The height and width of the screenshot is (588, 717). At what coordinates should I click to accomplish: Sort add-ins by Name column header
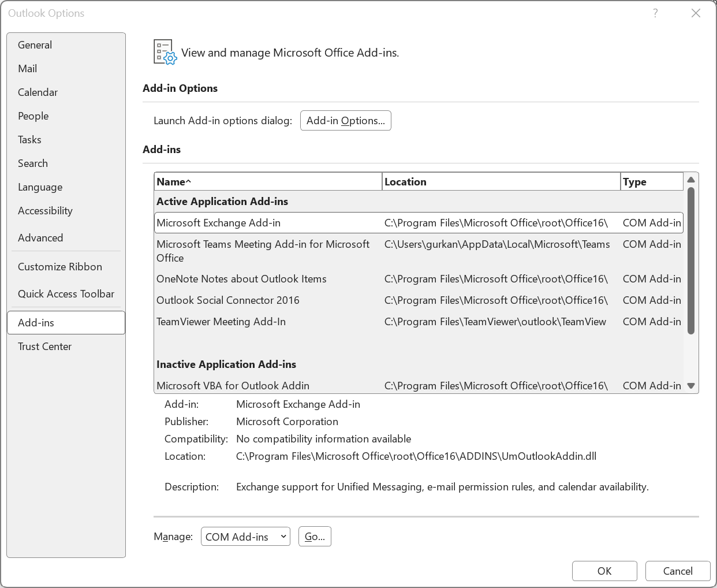[268, 182]
